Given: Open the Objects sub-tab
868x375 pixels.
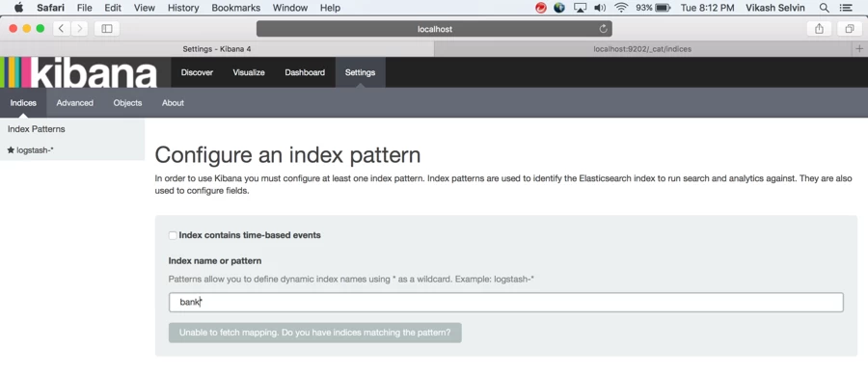Looking at the screenshot, I should pos(127,103).
